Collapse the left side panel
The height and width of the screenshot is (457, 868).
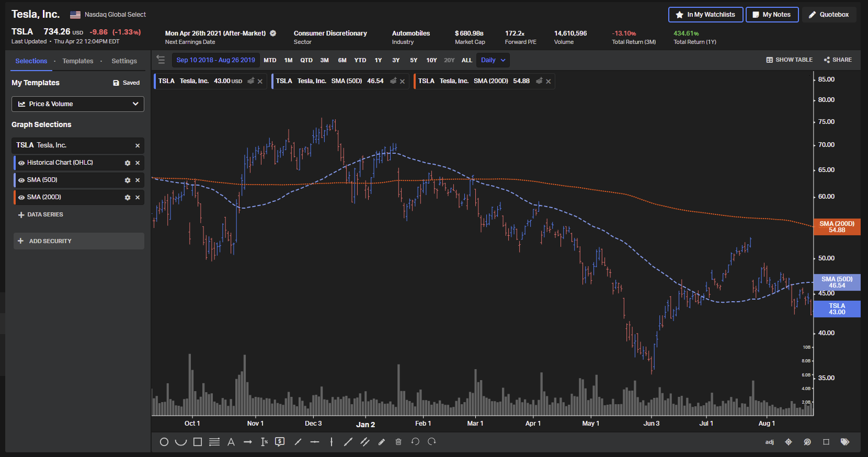pyautogui.click(x=161, y=60)
